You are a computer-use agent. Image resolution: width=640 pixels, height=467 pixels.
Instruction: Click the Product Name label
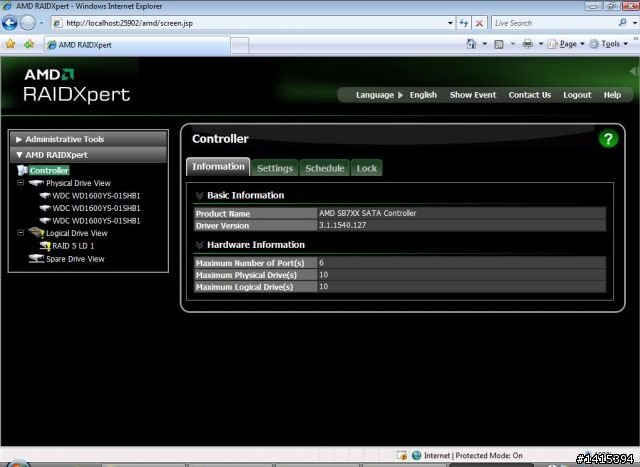[x=222, y=213]
